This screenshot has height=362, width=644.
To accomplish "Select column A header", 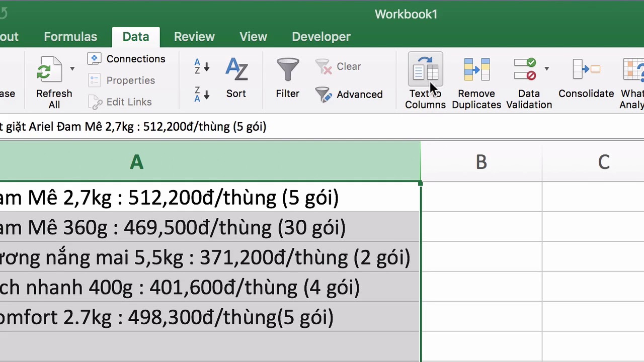I will coord(210,162).
